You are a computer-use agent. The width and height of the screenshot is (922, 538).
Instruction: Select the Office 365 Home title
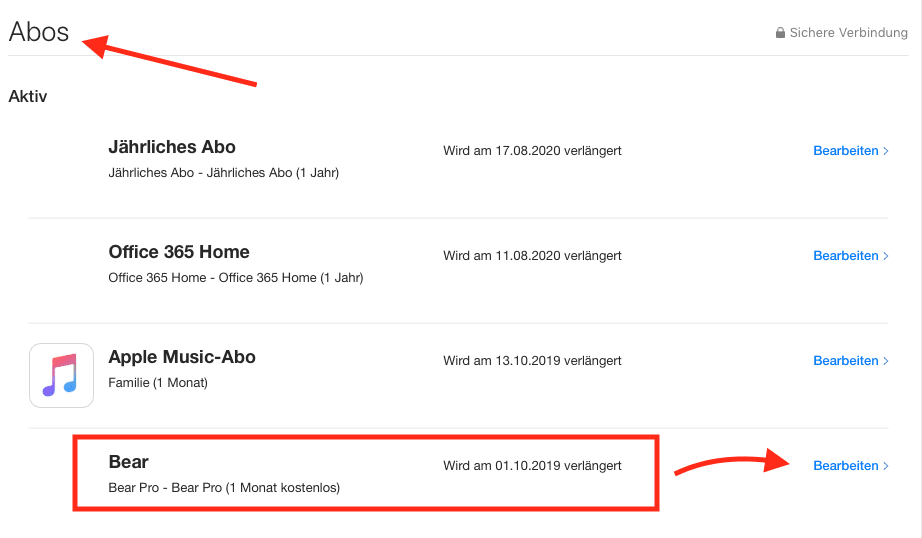(x=179, y=252)
